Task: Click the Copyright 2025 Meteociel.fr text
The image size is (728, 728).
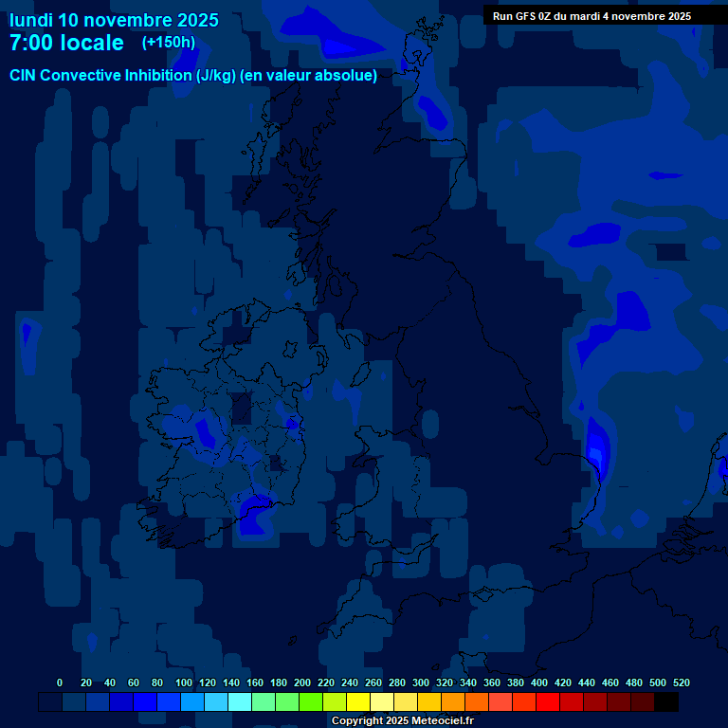Action: point(402,721)
